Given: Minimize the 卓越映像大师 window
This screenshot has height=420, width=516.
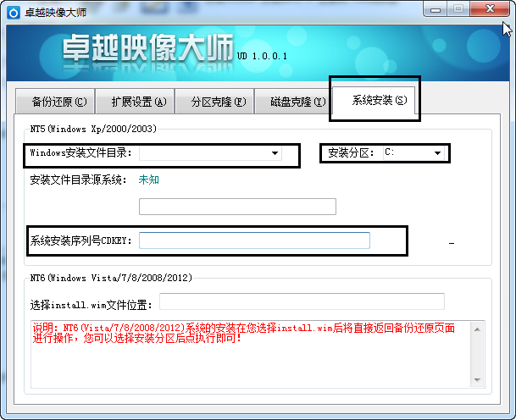Looking at the screenshot, I should [x=434, y=8].
